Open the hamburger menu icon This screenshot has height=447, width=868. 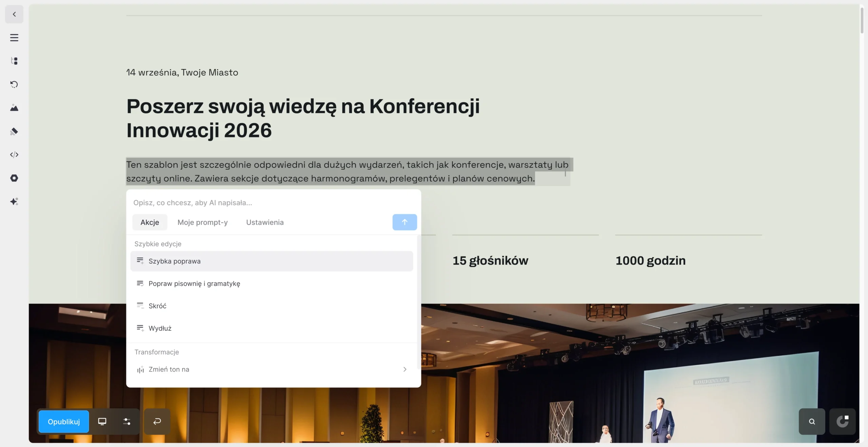(x=14, y=38)
